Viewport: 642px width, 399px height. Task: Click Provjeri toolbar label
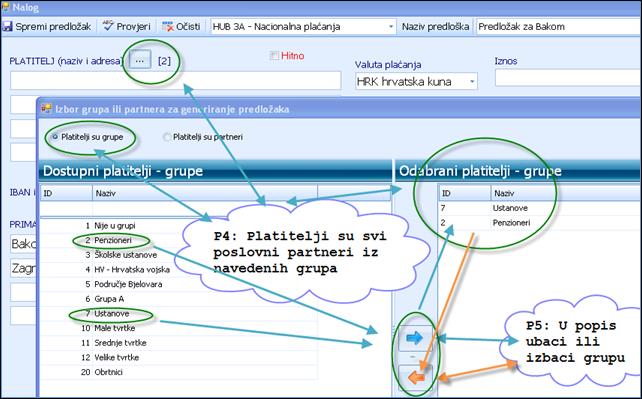tap(133, 27)
